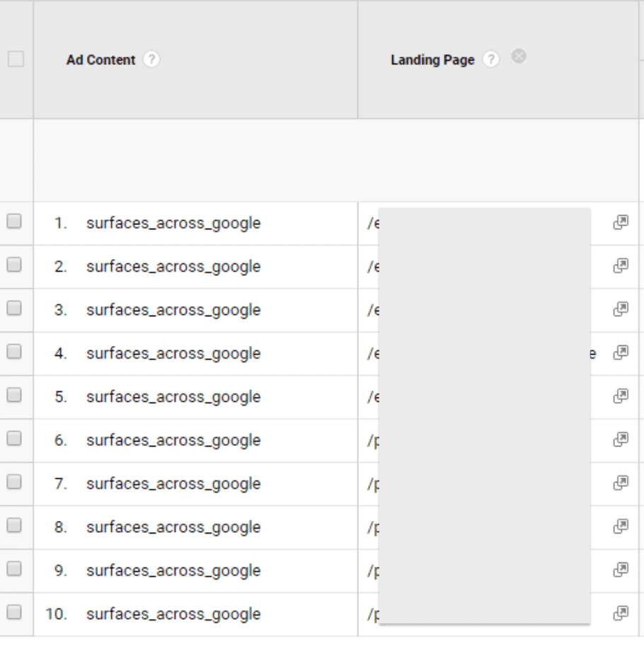Open surfaces_across_google link in row 6
This screenshot has width=644, height=651.
click(173, 441)
